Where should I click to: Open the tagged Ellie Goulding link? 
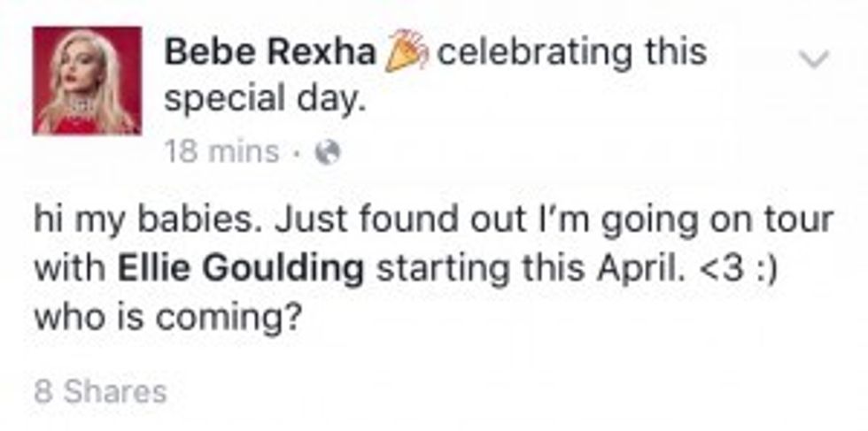[240, 269]
